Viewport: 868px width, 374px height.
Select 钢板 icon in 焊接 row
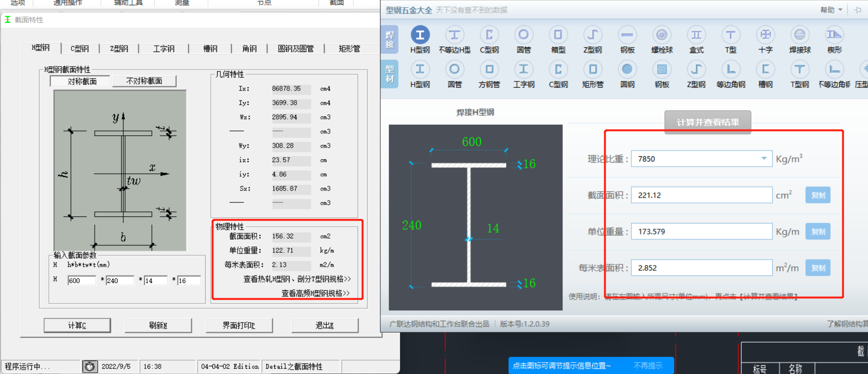click(627, 35)
